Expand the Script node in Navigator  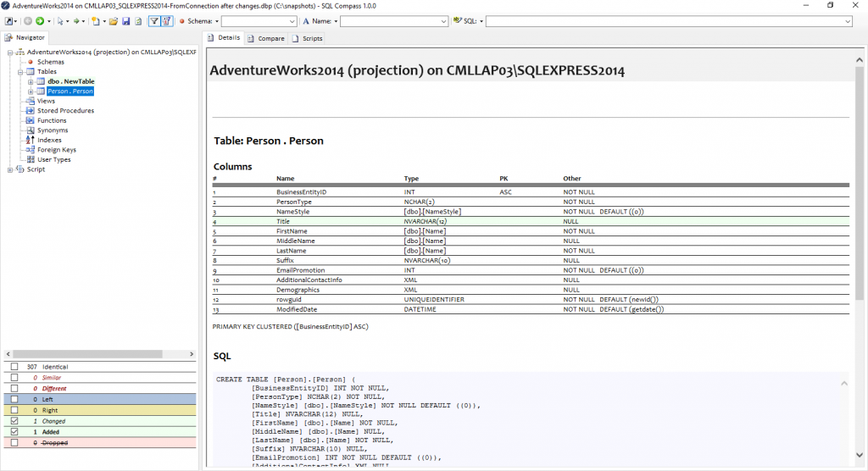click(11, 169)
